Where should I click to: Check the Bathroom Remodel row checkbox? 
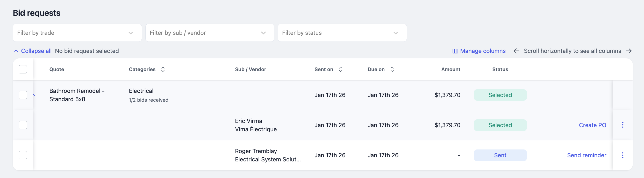click(x=23, y=95)
